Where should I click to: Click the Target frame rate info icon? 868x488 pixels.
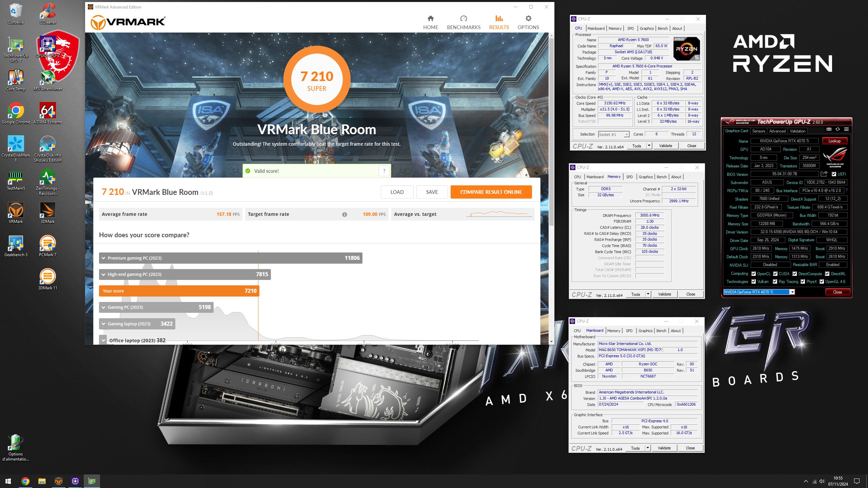344,214
